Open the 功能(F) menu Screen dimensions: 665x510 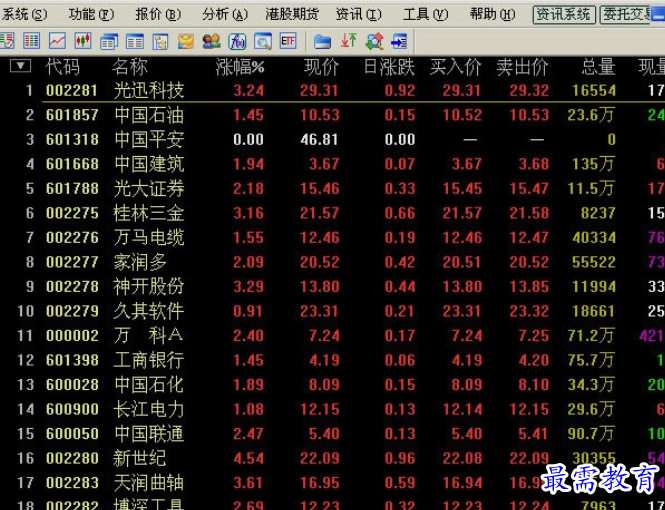tap(91, 15)
